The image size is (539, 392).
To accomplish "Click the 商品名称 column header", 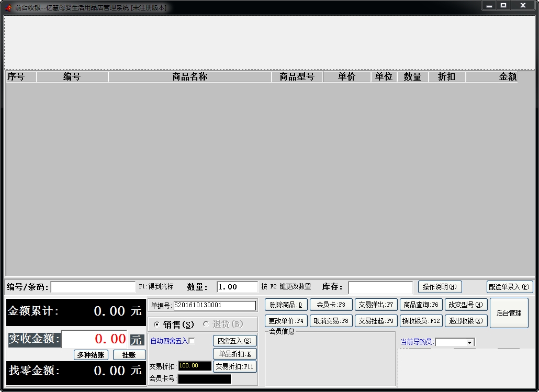I will click(x=190, y=77).
